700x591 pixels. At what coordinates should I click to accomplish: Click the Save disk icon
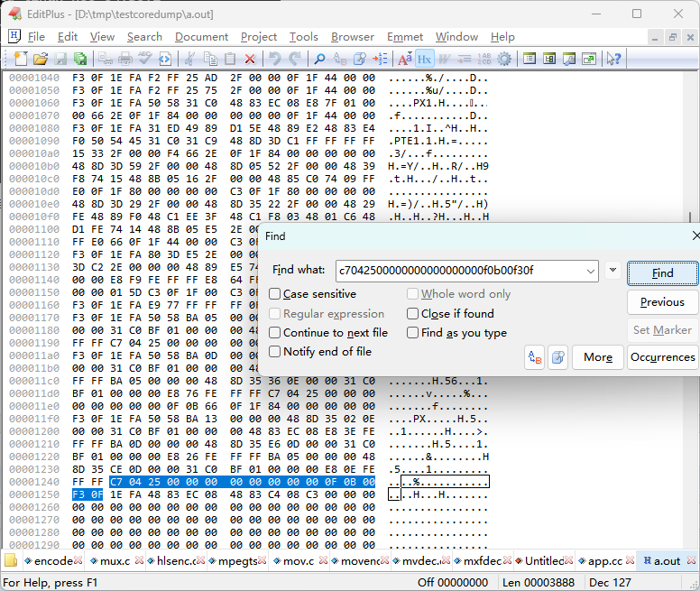click(x=60, y=59)
